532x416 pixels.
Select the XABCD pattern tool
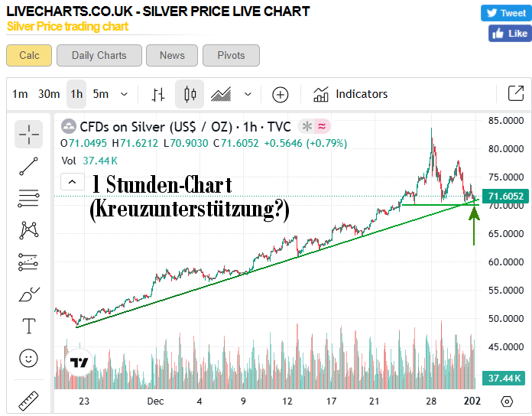click(29, 229)
